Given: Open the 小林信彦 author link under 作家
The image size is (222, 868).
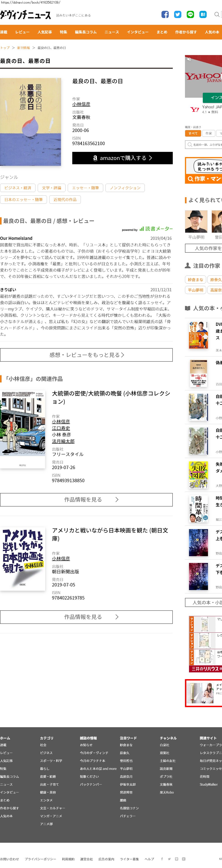Looking at the screenshot, I should pos(81,104).
